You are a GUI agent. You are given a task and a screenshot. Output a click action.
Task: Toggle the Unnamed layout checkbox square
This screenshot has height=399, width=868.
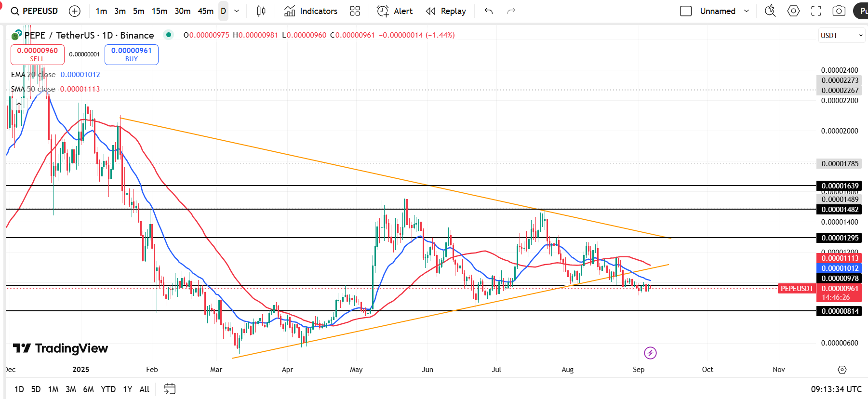[x=686, y=11]
